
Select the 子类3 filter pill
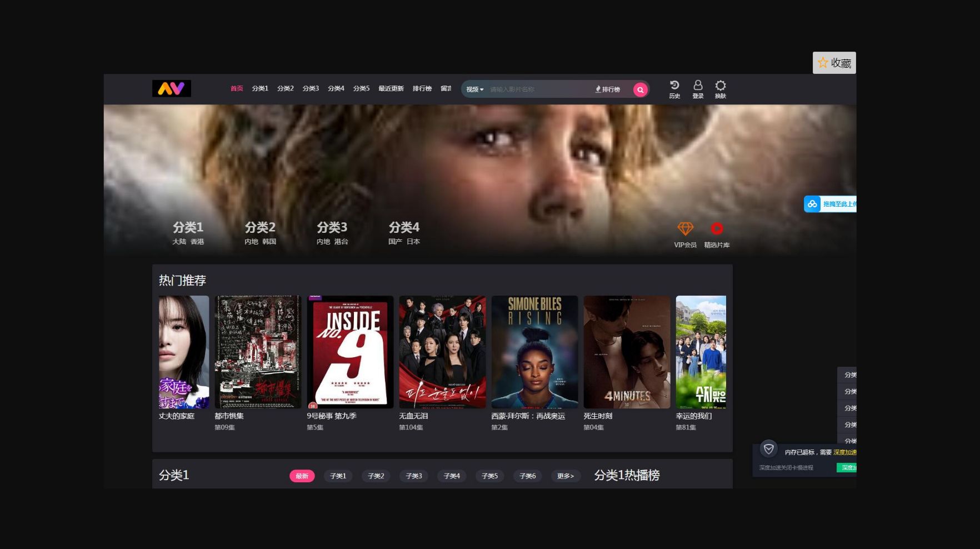tap(413, 476)
